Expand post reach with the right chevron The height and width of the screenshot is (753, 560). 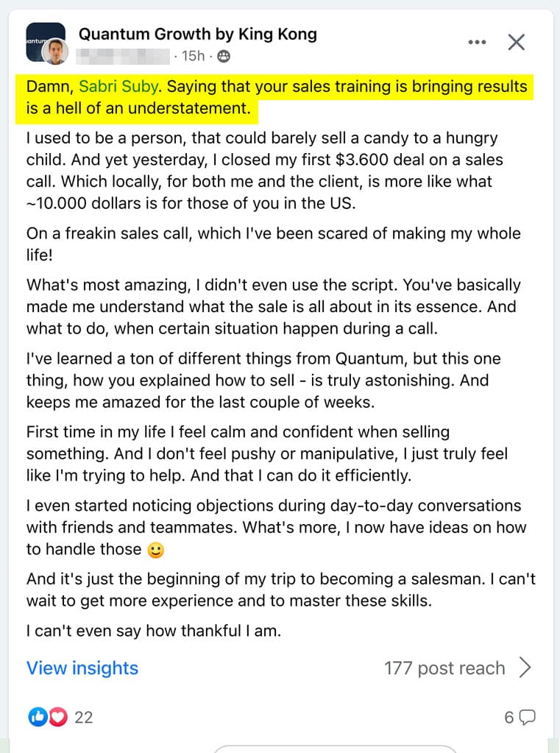point(525,668)
